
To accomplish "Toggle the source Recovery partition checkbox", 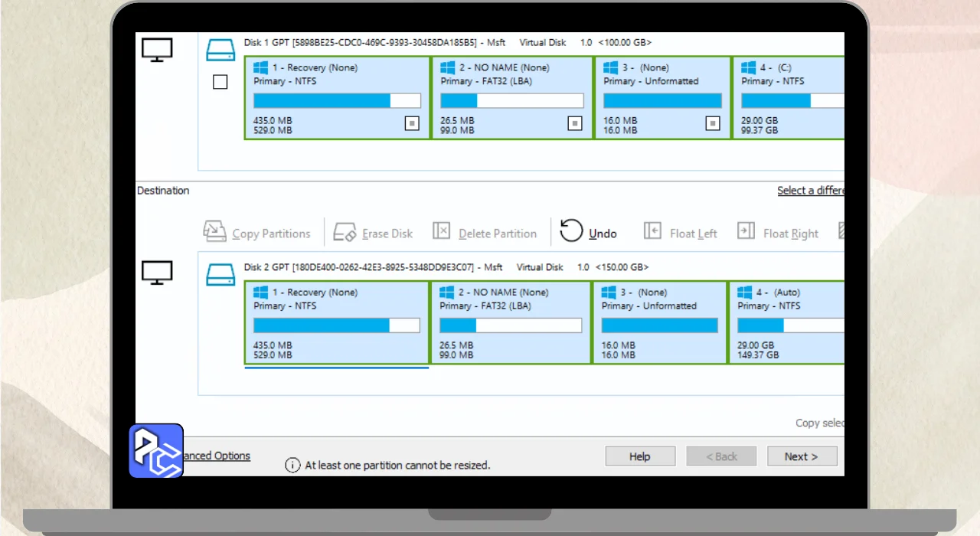I will click(x=412, y=123).
